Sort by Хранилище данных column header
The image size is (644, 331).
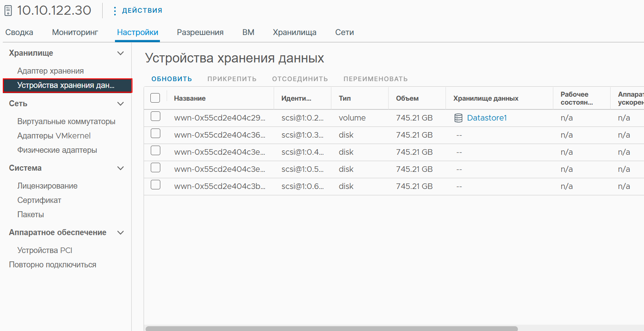click(486, 98)
